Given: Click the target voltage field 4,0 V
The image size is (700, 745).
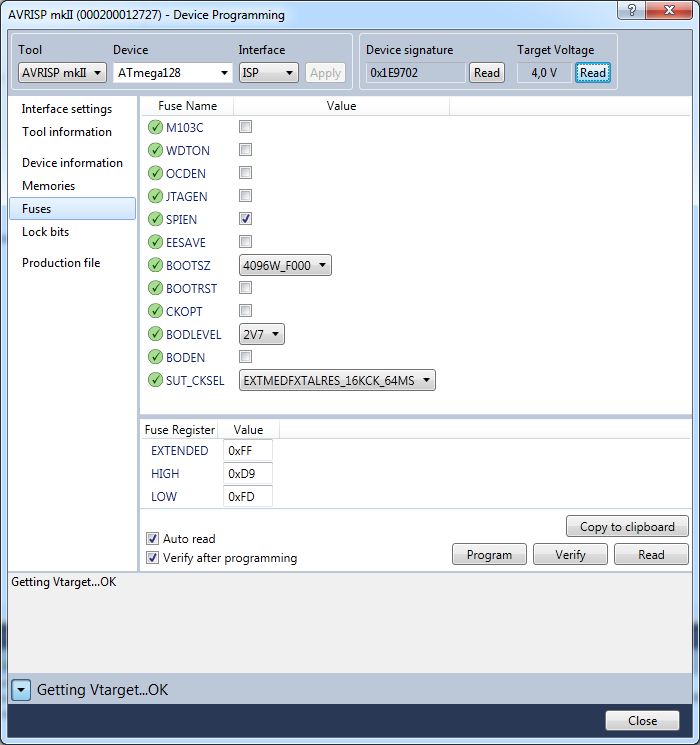Looking at the screenshot, I should click(x=544, y=73).
